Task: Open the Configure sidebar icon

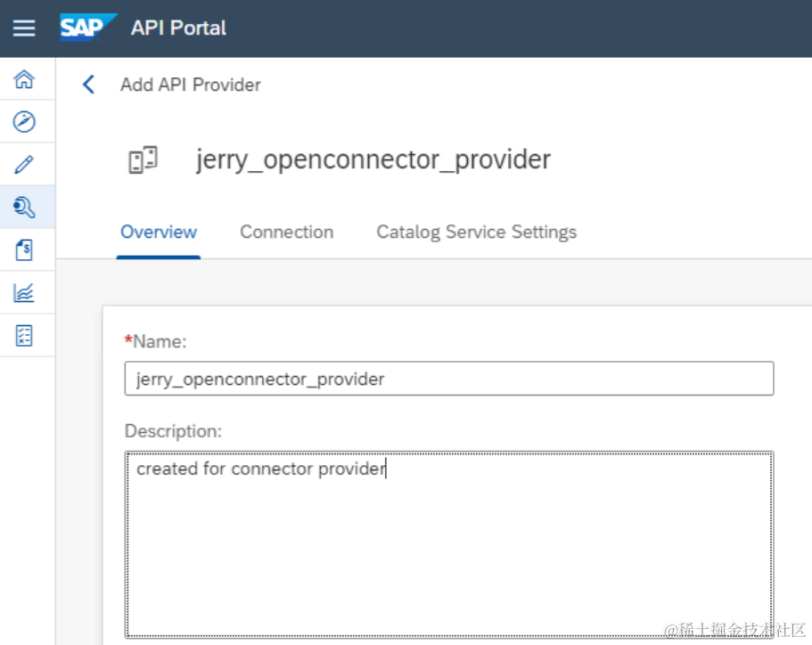Action: [24, 208]
